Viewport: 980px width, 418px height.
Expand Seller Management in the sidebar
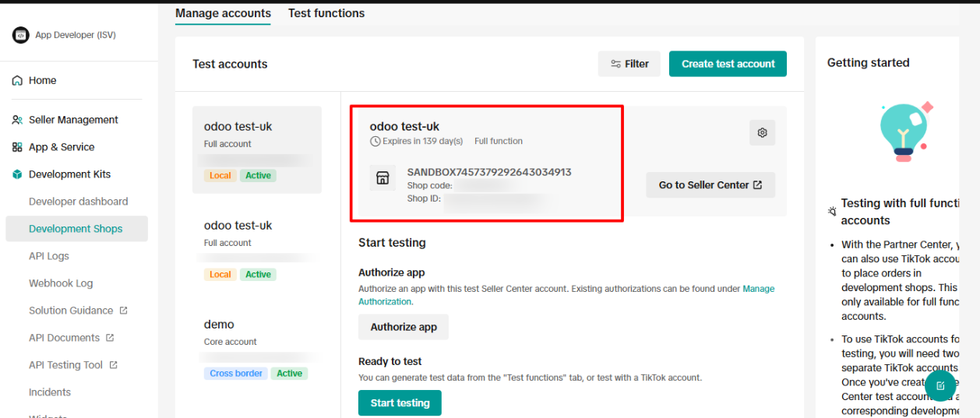[73, 120]
